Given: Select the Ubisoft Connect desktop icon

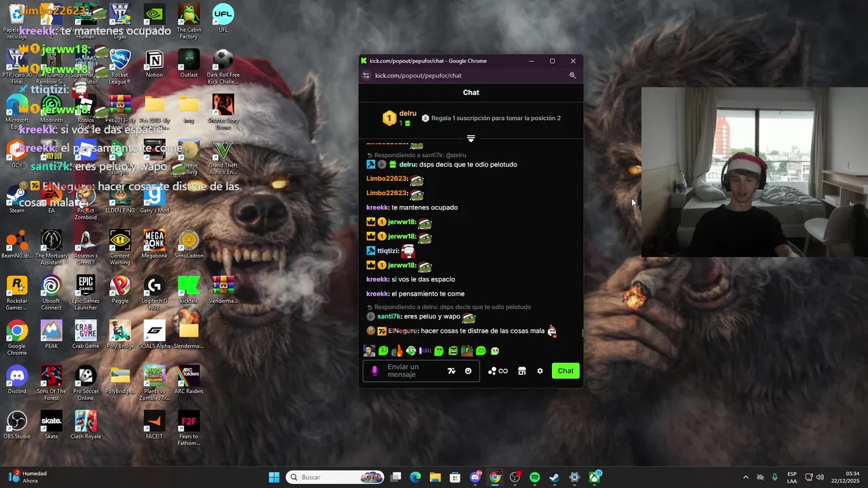Looking at the screenshot, I should pos(51,293).
